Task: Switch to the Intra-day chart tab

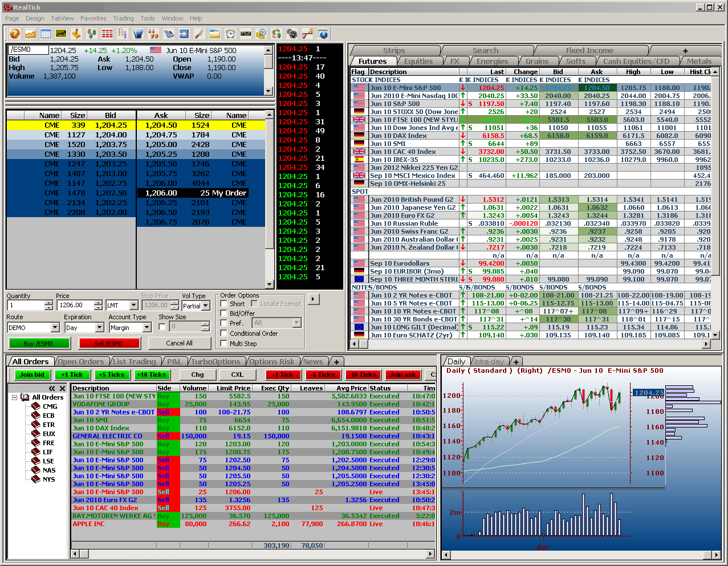Action: pyautogui.click(x=489, y=361)
